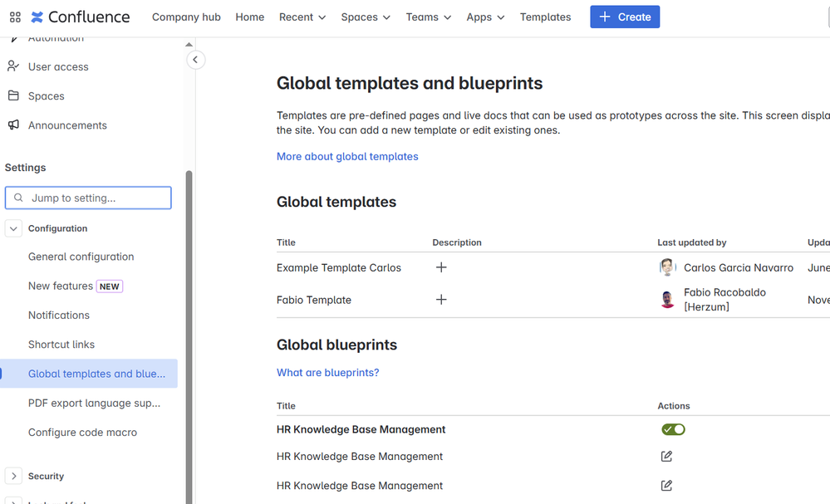Open the Teams dropdown menu
Viewport: 830px width, 504px height.
[428, 17]
